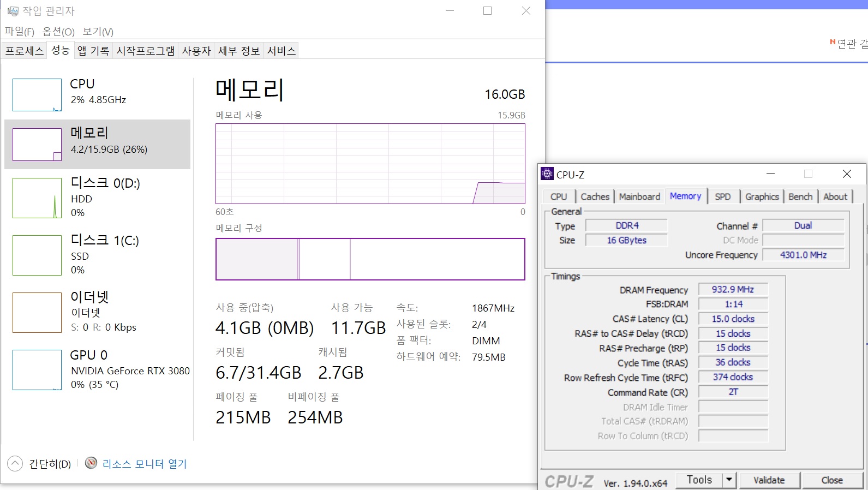Switch to the SPD tab in CPU-Z
Screen dimensions: 868x490
point(722,196)
